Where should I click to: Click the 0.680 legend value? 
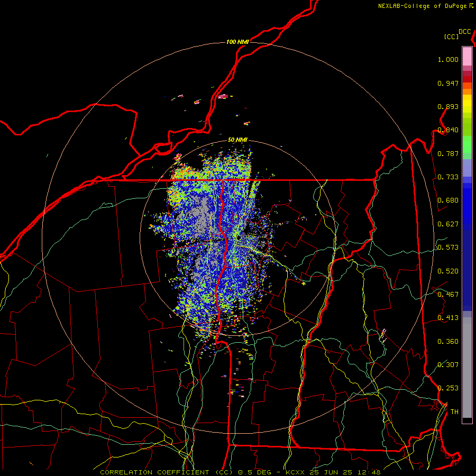pos(448,200)
